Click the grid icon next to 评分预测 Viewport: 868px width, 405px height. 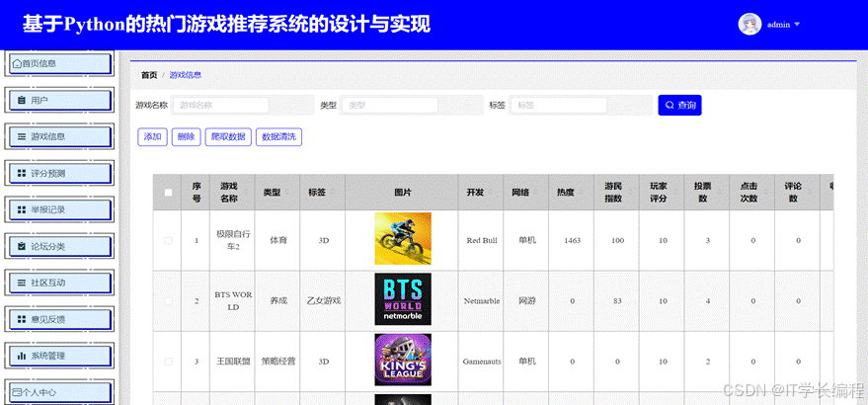click(x=22, y=174)
